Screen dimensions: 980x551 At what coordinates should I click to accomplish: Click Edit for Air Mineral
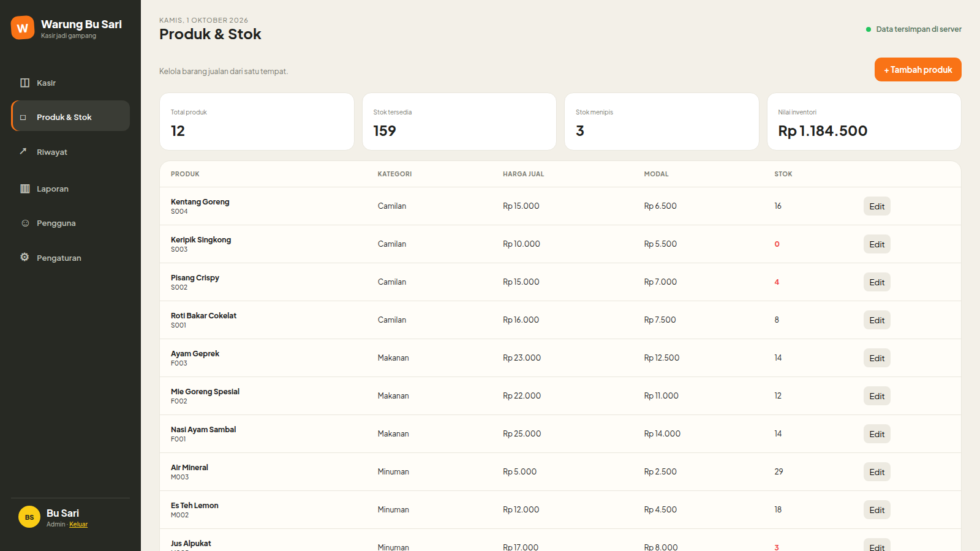click(877, 472)
